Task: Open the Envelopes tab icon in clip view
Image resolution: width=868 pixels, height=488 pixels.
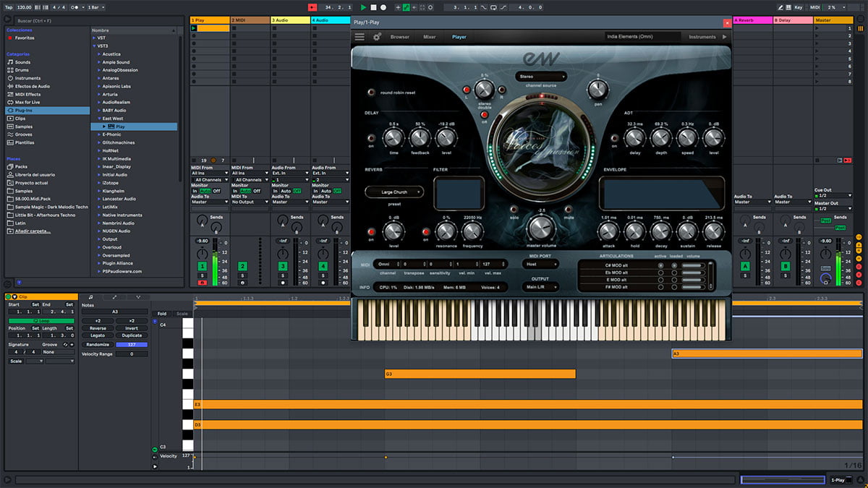Action: [114, 297]
